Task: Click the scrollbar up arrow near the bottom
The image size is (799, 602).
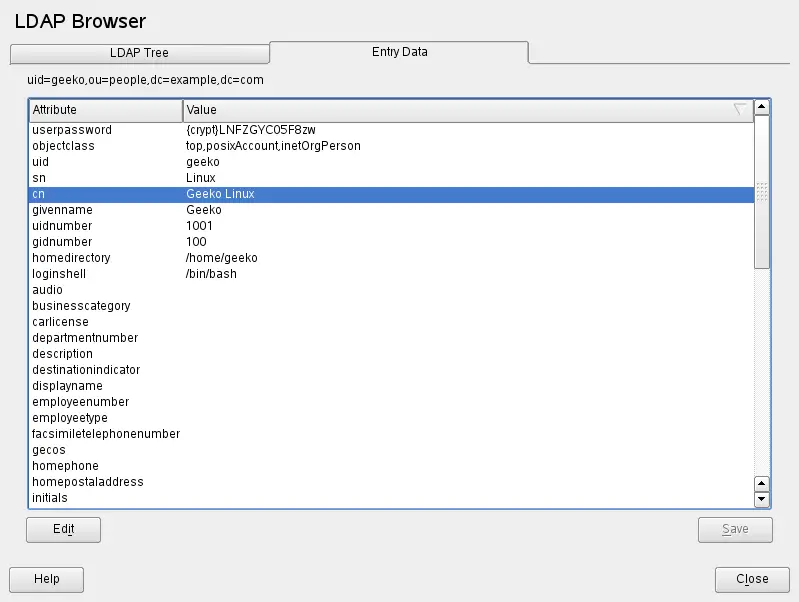Action: pyautogui.click(x=761, y=483)
